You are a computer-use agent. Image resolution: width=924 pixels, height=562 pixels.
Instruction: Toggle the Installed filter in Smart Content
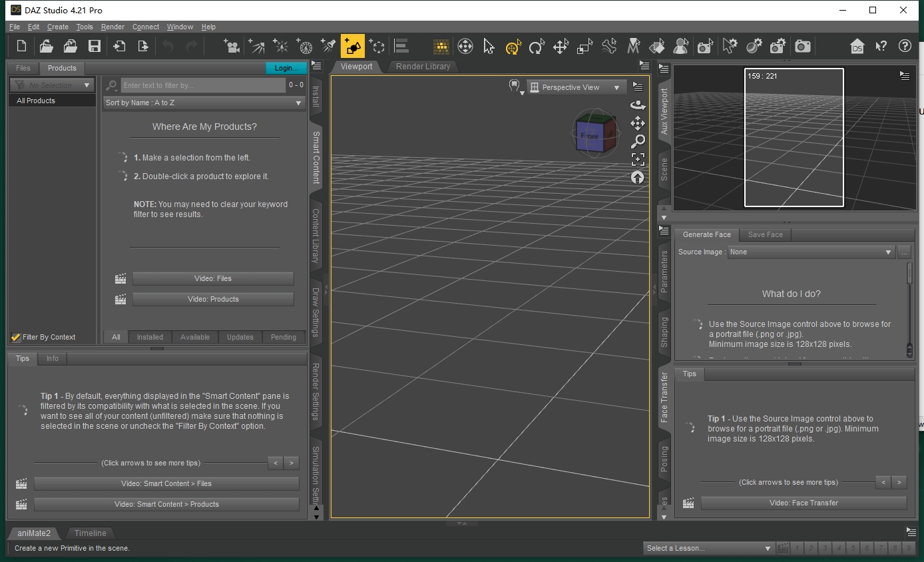coord(150,337)
